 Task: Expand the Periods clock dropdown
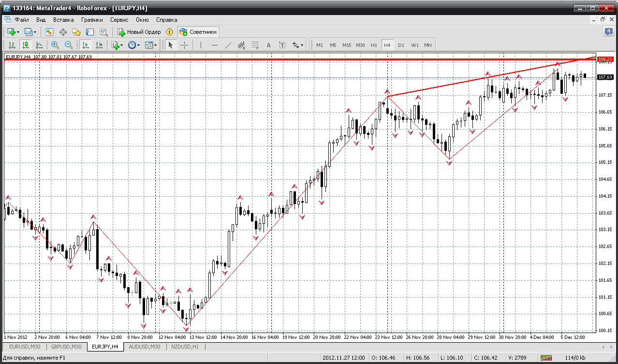138,45
